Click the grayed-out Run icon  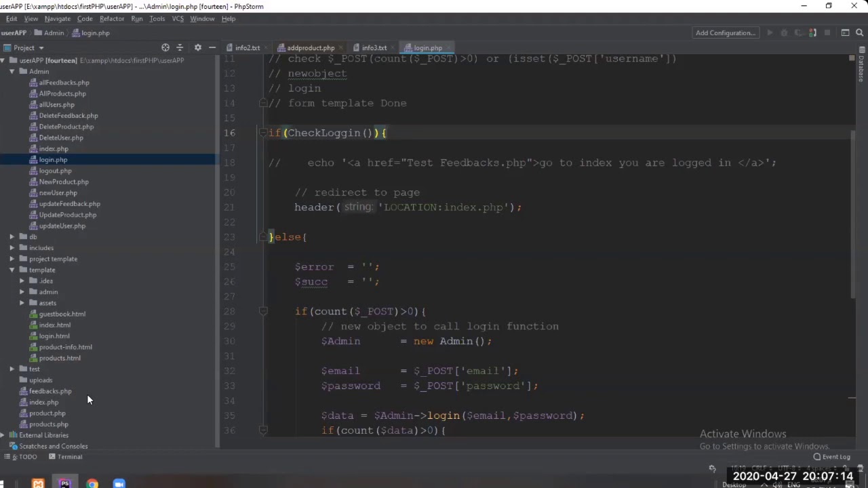tap(770, 33)
